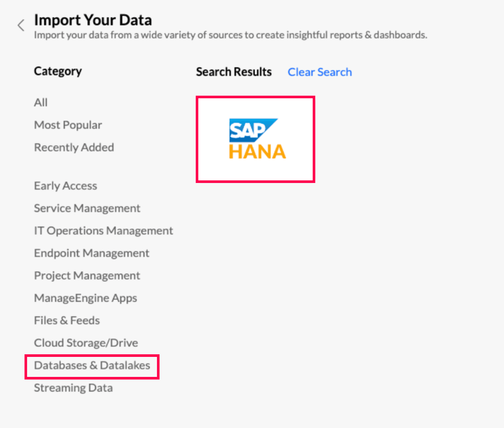The width and height of the screenshot is (504, 428).
Task: Select Endpoint Management category
Action: [x=92, y=253]
